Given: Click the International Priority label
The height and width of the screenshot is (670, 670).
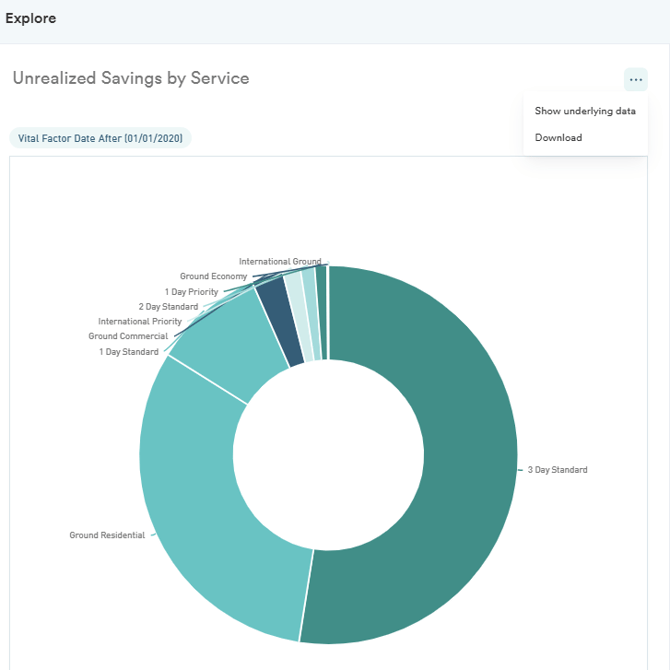Looking at the screenshot, I should [140, 321].
